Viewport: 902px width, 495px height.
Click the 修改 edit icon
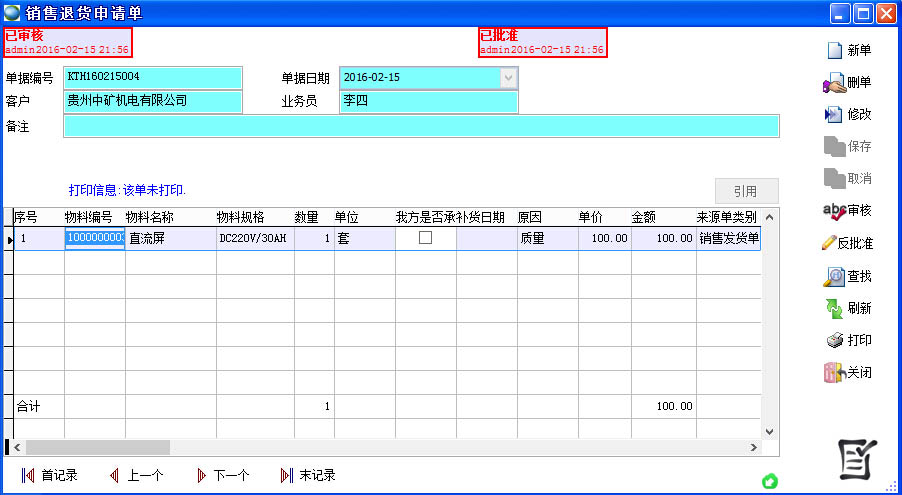834,115
